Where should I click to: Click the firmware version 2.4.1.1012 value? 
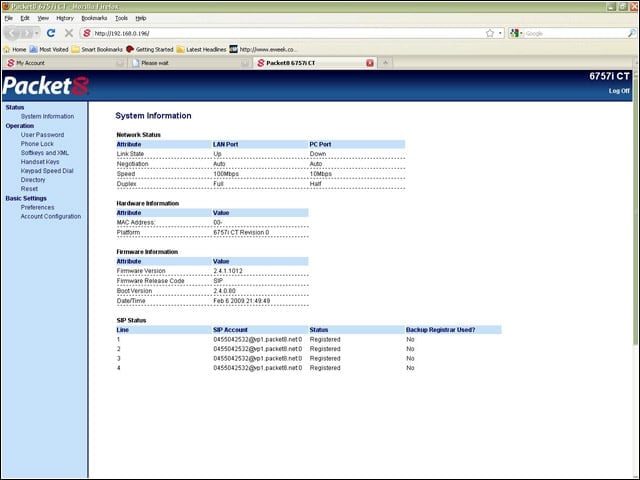coord(228,271)
